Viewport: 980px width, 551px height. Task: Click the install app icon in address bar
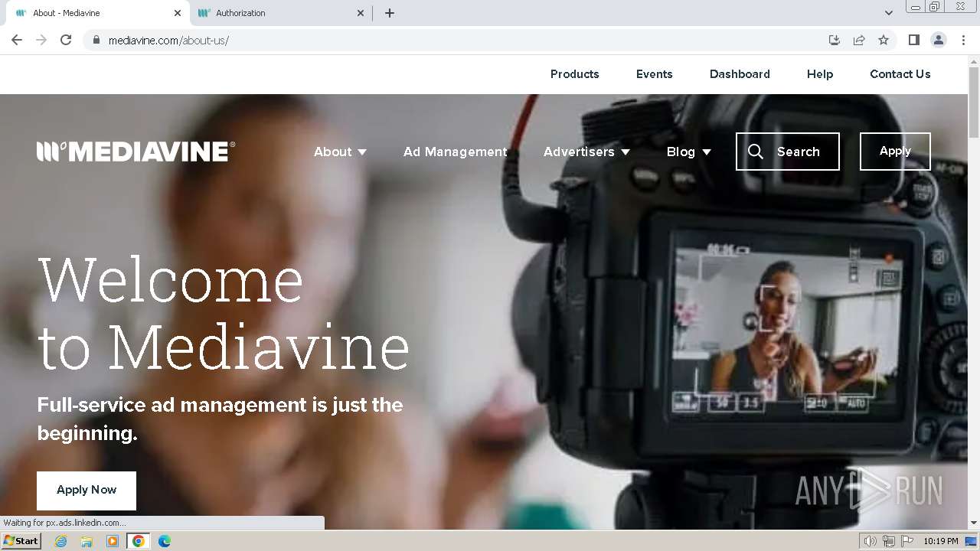835,40
